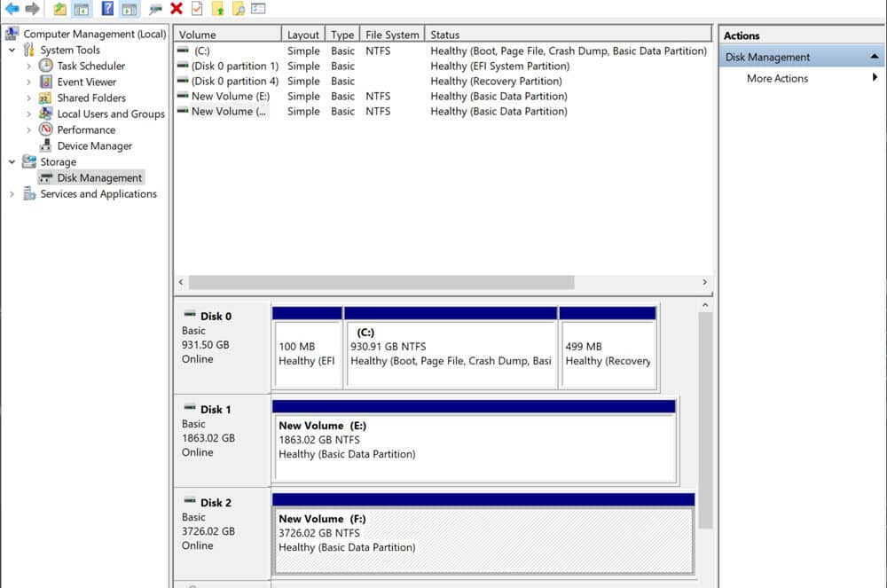The width and height of the screenshot is (887, 588).
Task: Select Device Manager in the tree
Action: point(95,145)
